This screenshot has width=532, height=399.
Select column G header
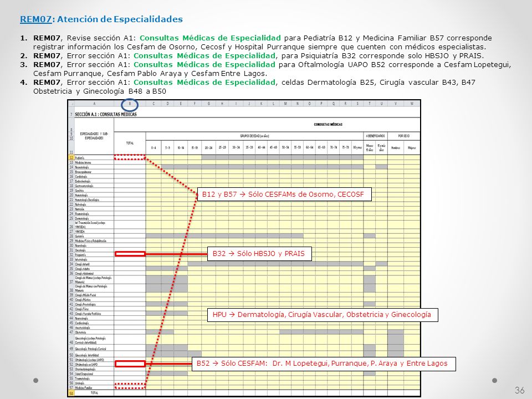(x=208, y=104)
